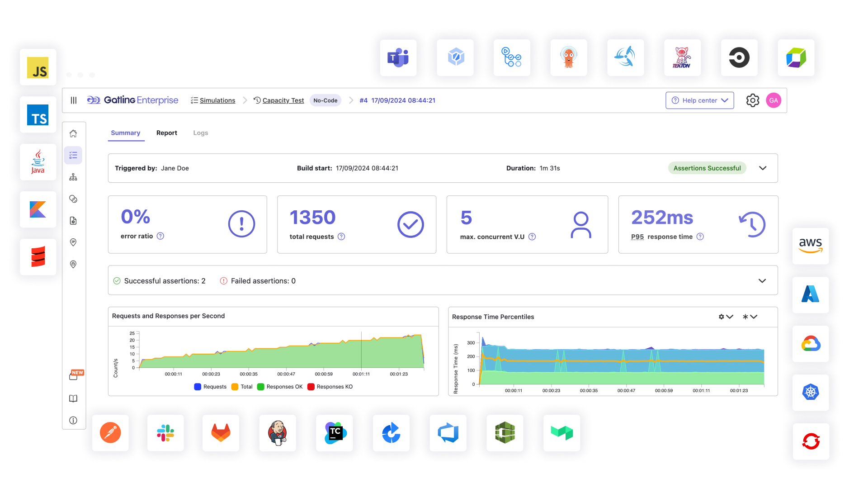Click the Java logo tile
The width and height of the screenshot is (868, 493).
pos(38,162)
